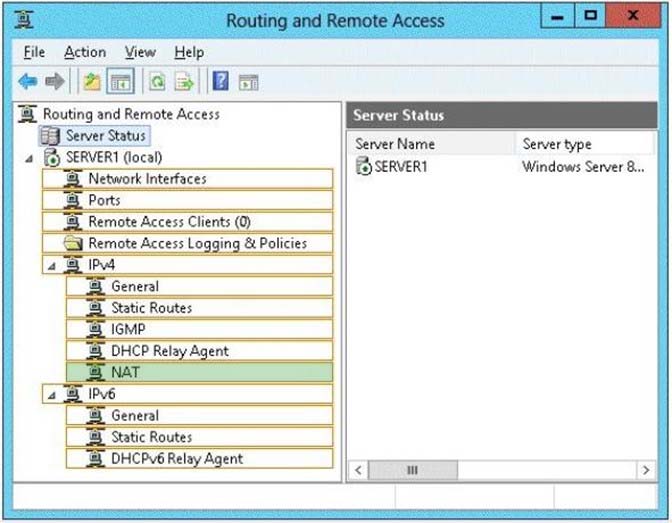Close the Routing and Remote Access window
The image size is (672, 523).
click(x=633, y=16)
